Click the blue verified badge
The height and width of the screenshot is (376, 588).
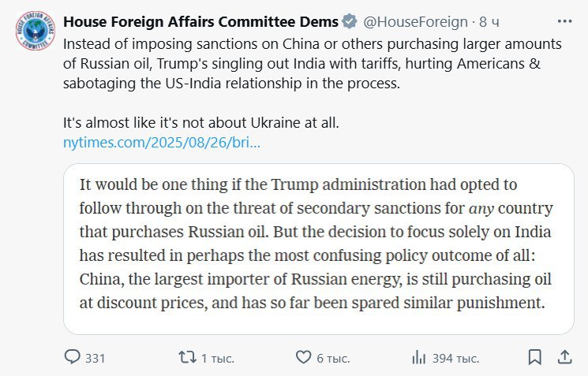pos(350,21)
